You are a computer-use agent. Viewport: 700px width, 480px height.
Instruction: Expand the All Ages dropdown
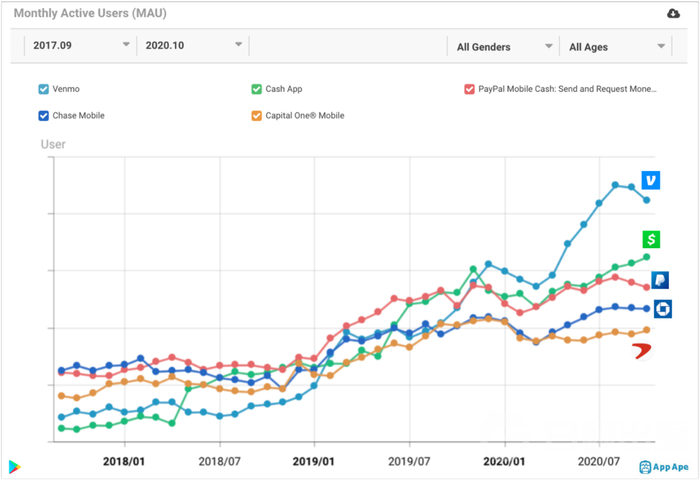pos(616,46)
